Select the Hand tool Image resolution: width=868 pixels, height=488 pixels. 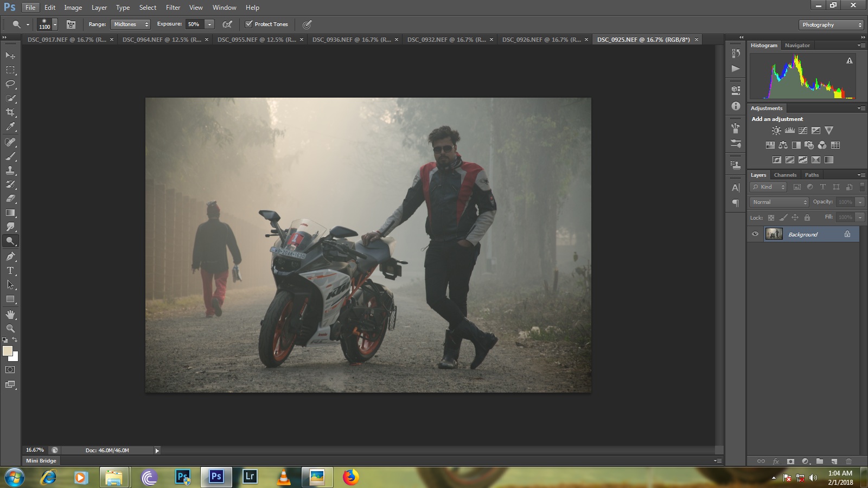[10, 314]
